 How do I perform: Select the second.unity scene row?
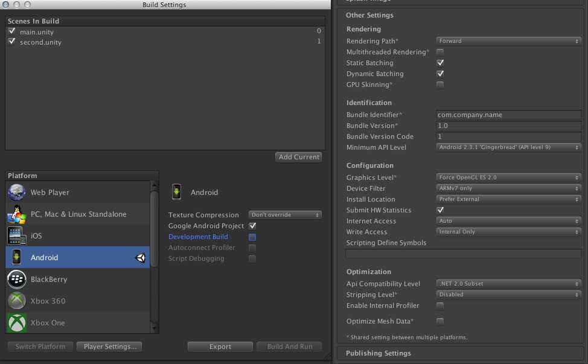(165, 42)
